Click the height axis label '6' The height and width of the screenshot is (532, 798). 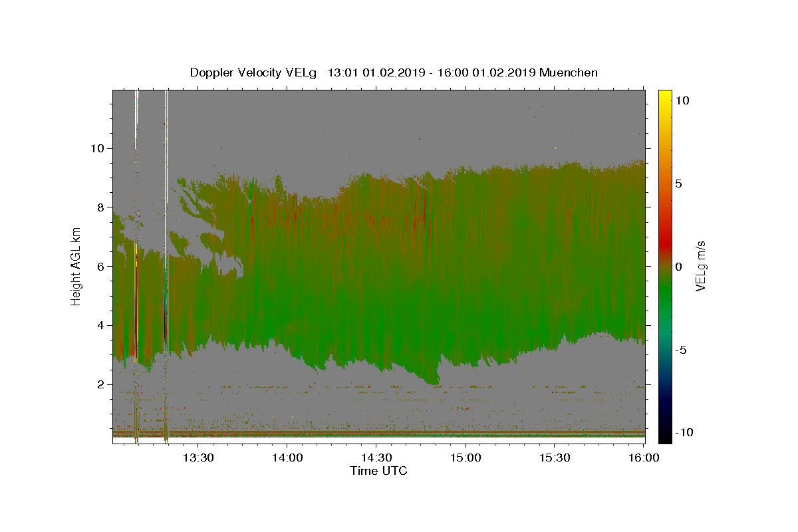100,266
